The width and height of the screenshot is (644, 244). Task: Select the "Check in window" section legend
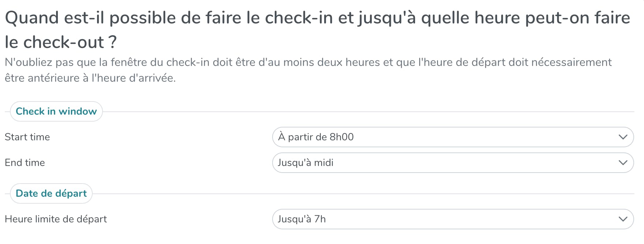tap(56, 111)
